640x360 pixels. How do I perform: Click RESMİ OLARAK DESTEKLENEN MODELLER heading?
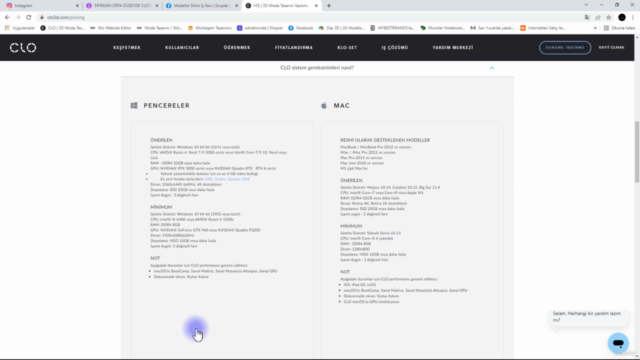[x=385, y=140]
